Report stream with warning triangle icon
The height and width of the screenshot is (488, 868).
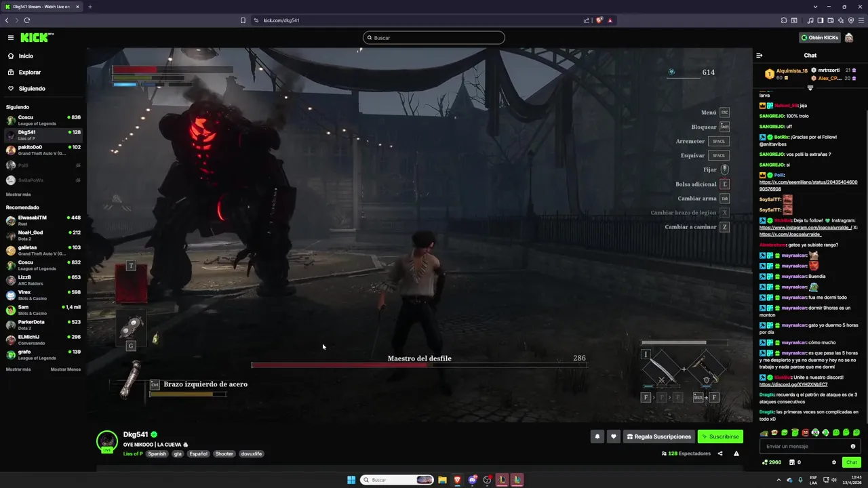tap(736, 453)
